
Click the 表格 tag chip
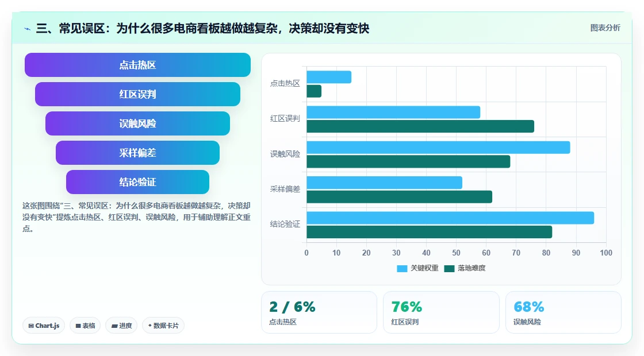pyautogui.click(x=85, y=326)
